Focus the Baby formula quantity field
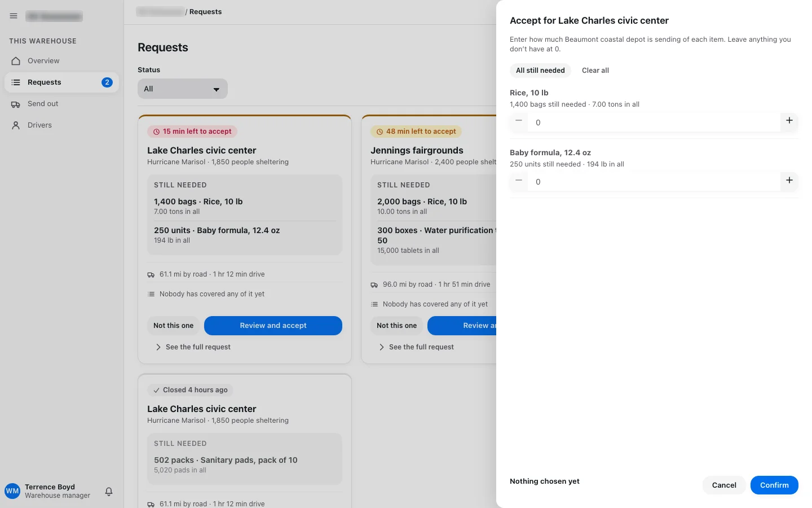The height and width of the screenshot is (508, 812). pyautogui.click(x=654, y=182)
